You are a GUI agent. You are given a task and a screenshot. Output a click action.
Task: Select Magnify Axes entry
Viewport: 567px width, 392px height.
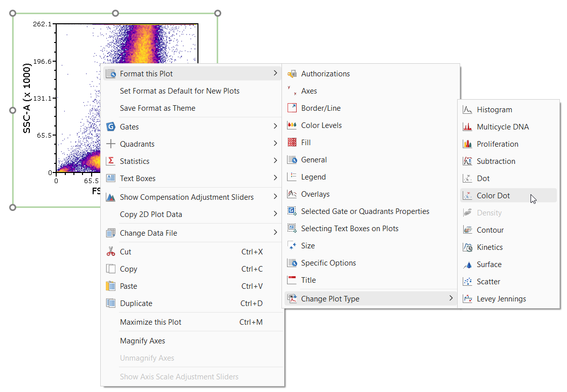tap(142, 341)
